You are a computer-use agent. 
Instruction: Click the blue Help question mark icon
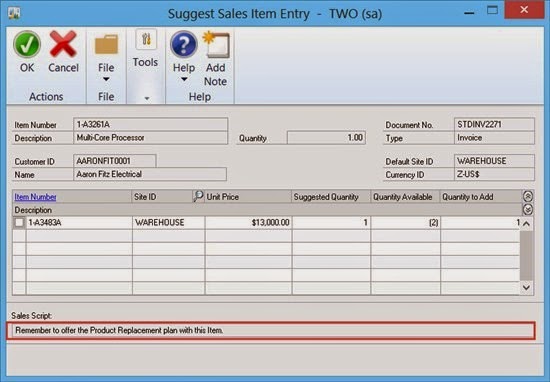[184, 44]
